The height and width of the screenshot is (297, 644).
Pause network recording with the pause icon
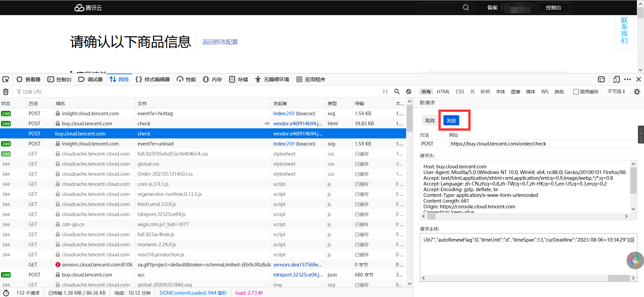tap(385, 92)
